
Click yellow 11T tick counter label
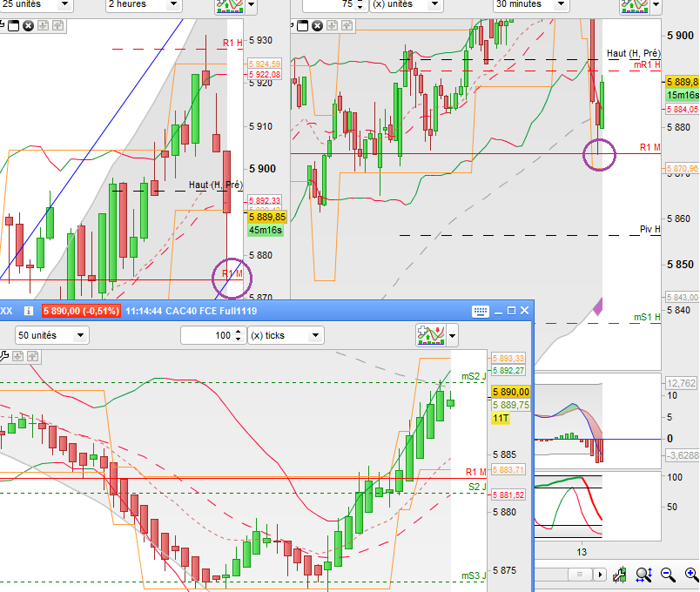click(x=501, y=418)
